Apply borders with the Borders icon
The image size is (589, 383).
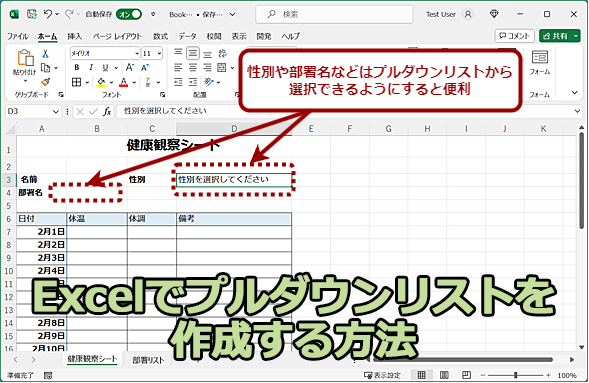(76, 82)
